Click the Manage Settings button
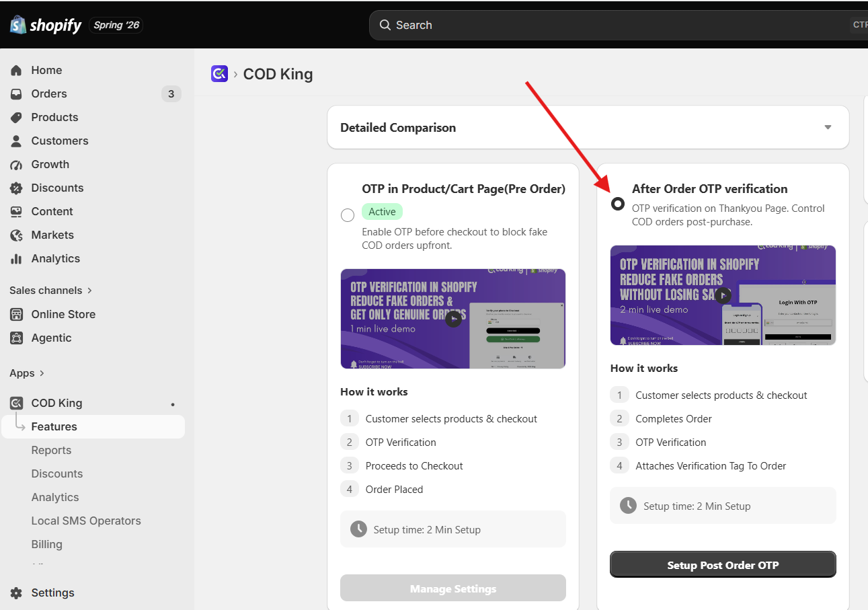The height and width of the screenshot is (610, 868). click(453, 588)
